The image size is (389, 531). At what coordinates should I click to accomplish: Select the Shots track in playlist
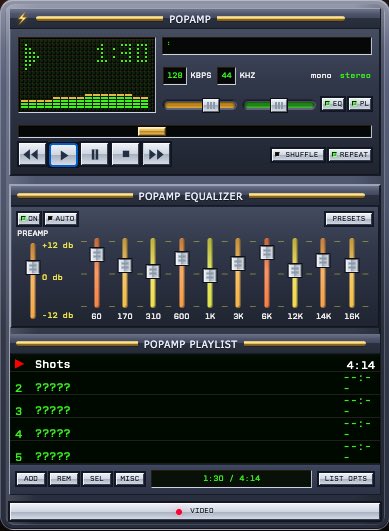coord(195,364)
